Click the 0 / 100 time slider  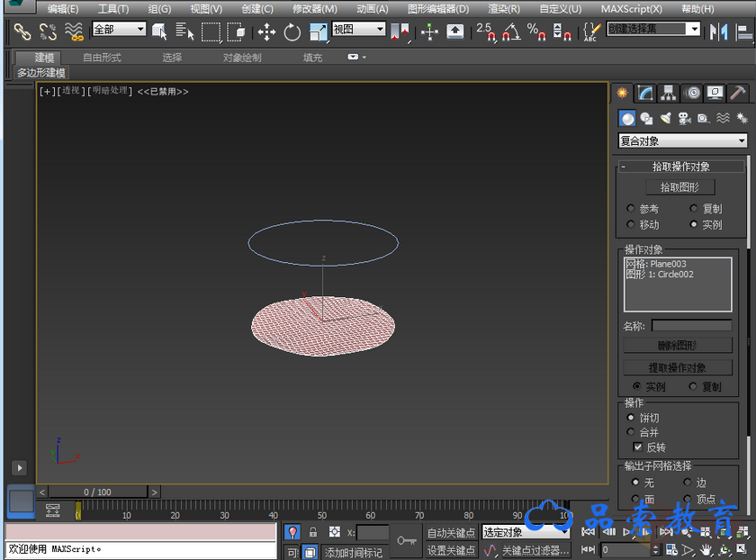tap(98, 492)
